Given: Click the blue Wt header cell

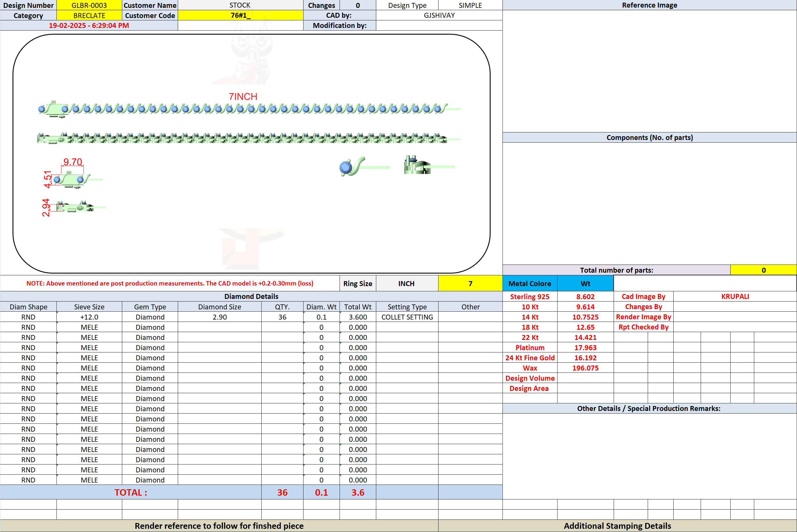Looking at the screenshot, I should tap(585, 283).
